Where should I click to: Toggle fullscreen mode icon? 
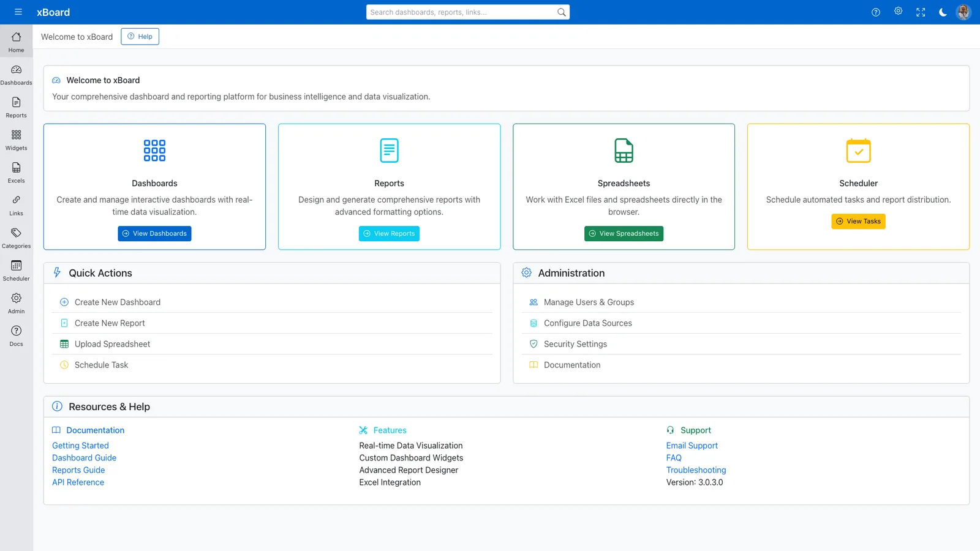click(921, 12)
